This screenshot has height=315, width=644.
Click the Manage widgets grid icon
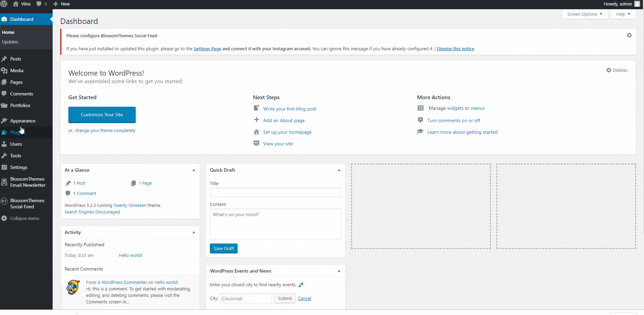[421, 108]
